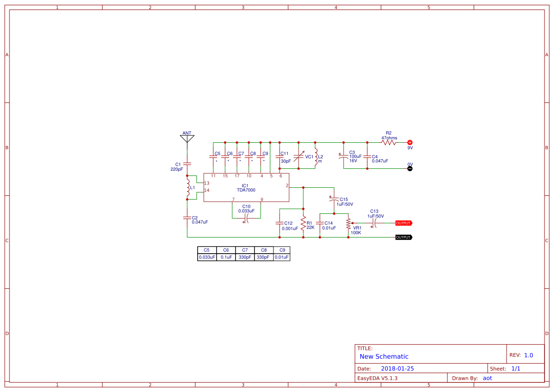Select the ANT antenna symbol
The width and height of the screenshot is (554, 392).
[186, 137]
